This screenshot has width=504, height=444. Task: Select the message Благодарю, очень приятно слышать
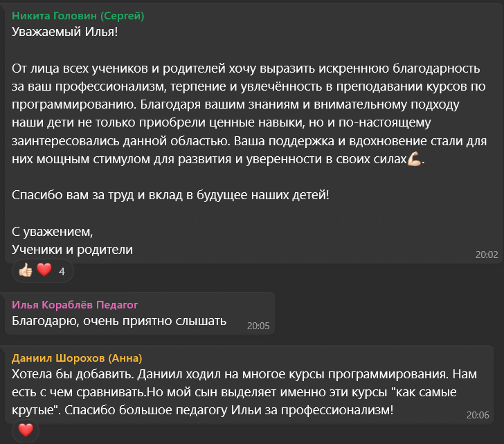point(119,321)
